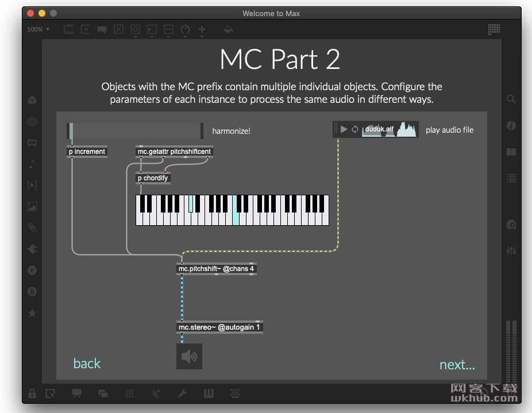Add a button object from toolbar
The width and height of the screenshot is (532, 413).
[135, 29]
